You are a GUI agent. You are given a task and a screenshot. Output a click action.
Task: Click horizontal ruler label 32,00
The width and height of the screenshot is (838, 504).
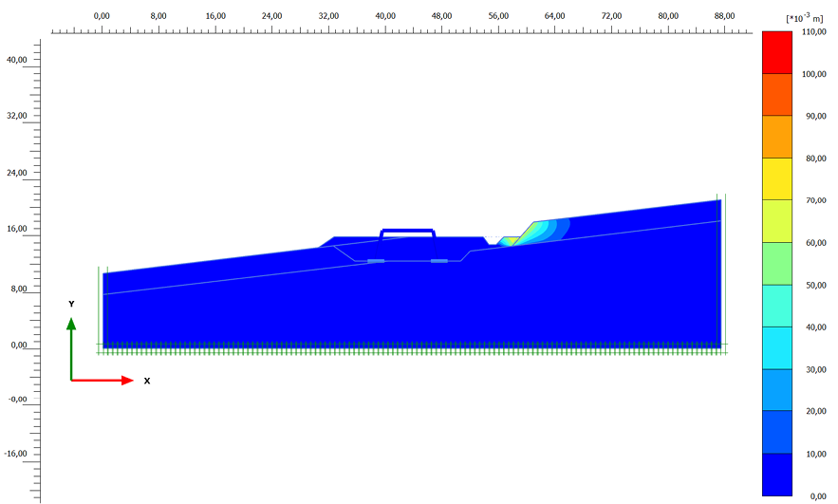(x=328, y=16)
